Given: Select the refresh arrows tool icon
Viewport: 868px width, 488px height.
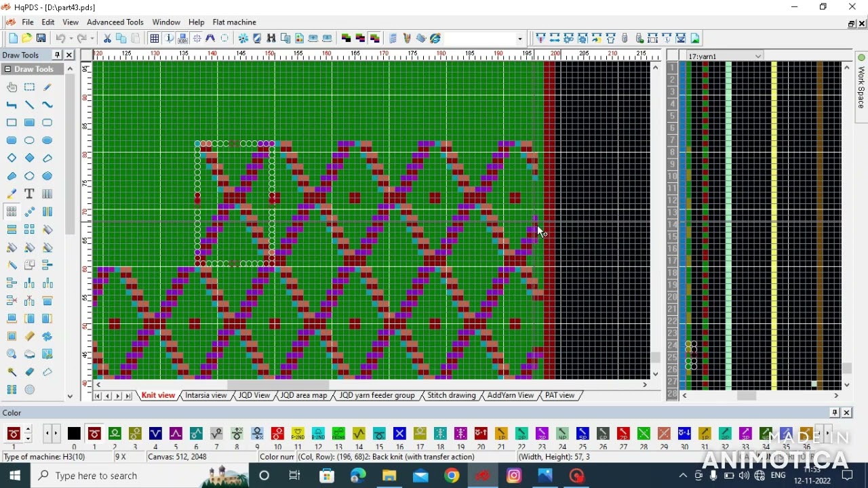Looking at the screenshot, I should (x=47, y=336).
